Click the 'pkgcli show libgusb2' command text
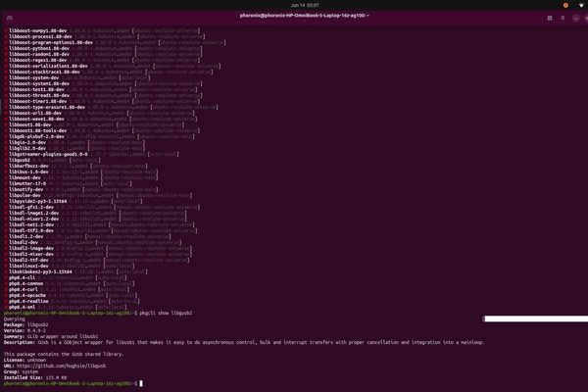The width and height of the screenshot is (588, 392). (166, 313)
